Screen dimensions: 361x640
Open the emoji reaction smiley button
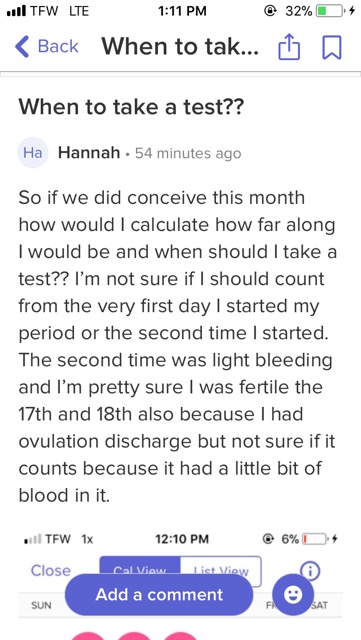pyautogui.click(x=293, y=595)
